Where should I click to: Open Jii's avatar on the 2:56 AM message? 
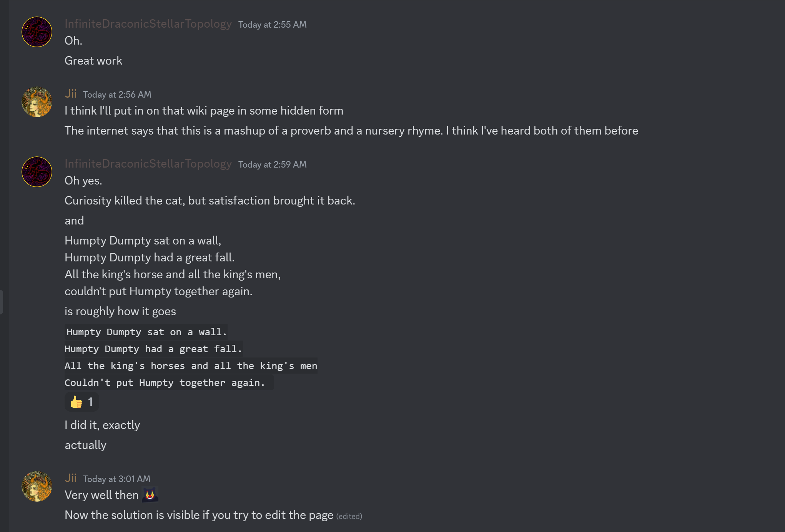(37, 102)
